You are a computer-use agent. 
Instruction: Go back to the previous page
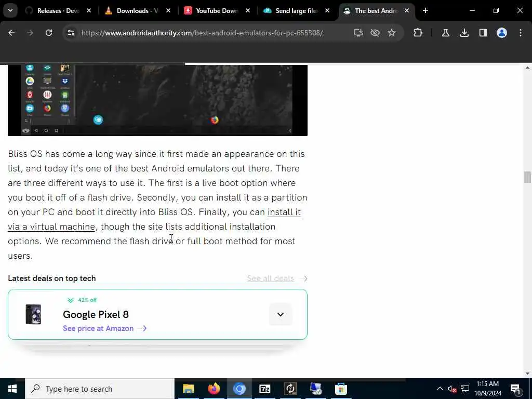[11, 33]
